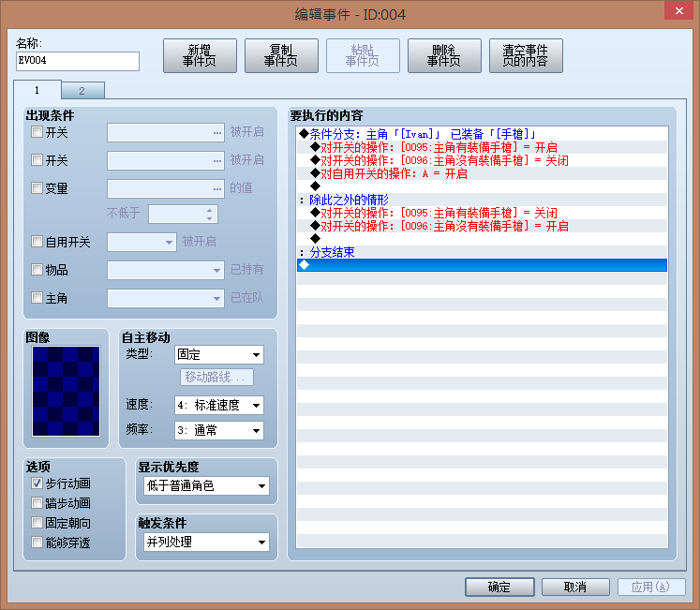Check the 踏步动画 option
Image resolution: width=700 pixels, height=610 pixels.
(37, 503)
